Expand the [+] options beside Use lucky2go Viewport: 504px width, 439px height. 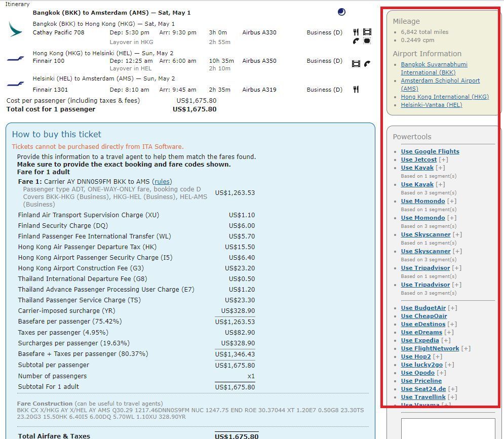point(449,365)
